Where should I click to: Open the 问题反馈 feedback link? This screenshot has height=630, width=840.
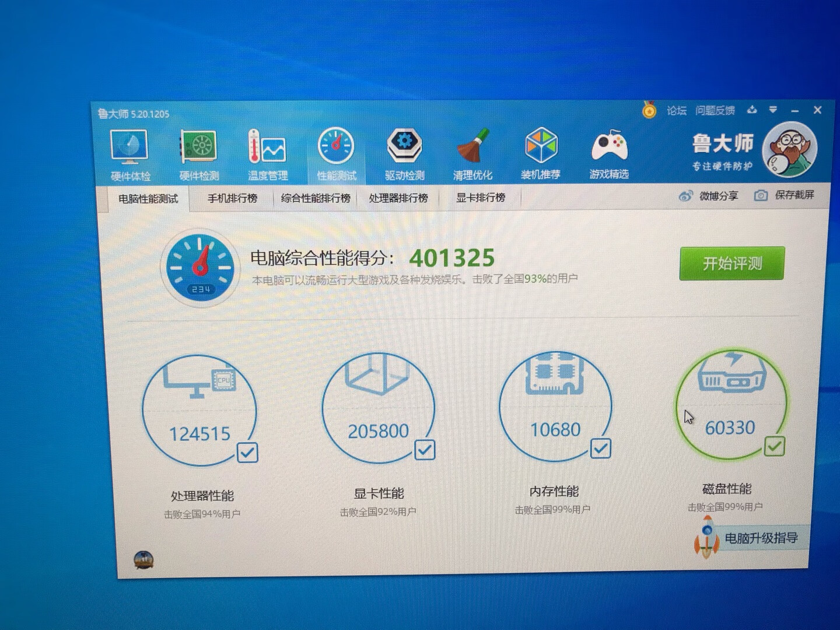point(715,110)
